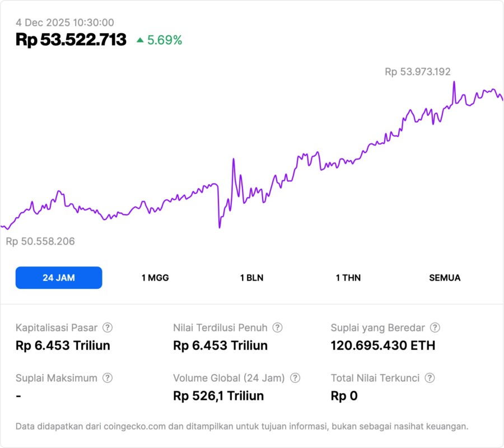Switch chart to 1 BLN range
The width and height of the screenshot is (504, 448).
click(251, 278)
